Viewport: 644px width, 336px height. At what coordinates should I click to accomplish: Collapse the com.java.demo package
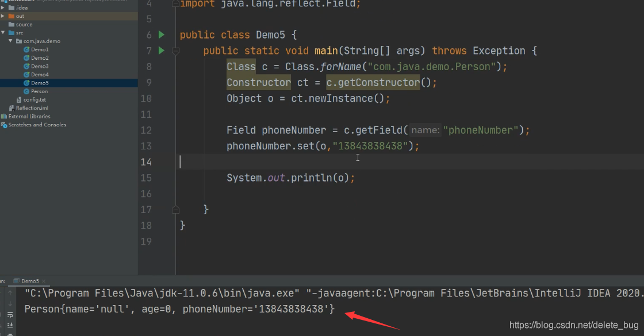pos(10,41)
